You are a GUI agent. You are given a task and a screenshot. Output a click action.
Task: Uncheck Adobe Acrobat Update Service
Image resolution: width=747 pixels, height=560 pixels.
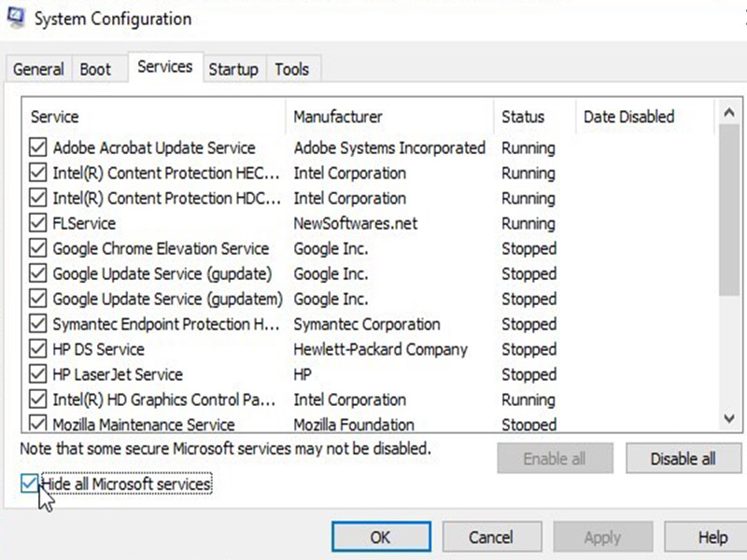tap(37, 147)
